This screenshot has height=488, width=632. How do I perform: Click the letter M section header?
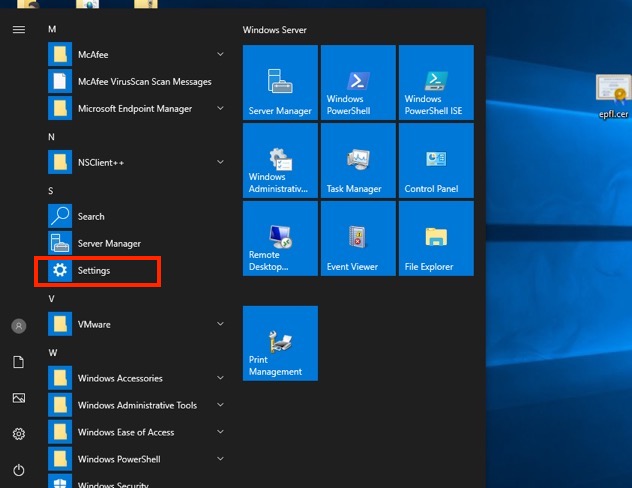pyautogui.click(x=52, y=29)
